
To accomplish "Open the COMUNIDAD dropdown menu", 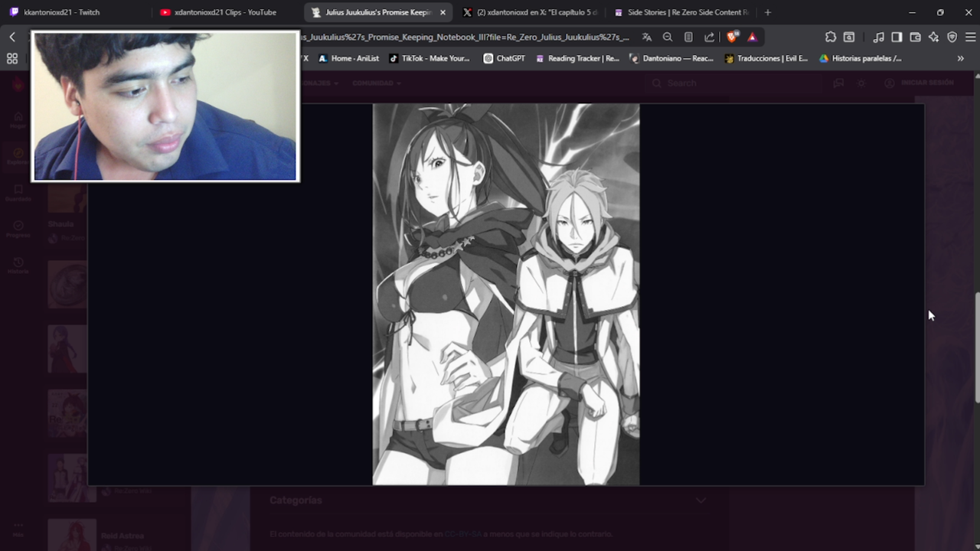I will coord(377,83).
